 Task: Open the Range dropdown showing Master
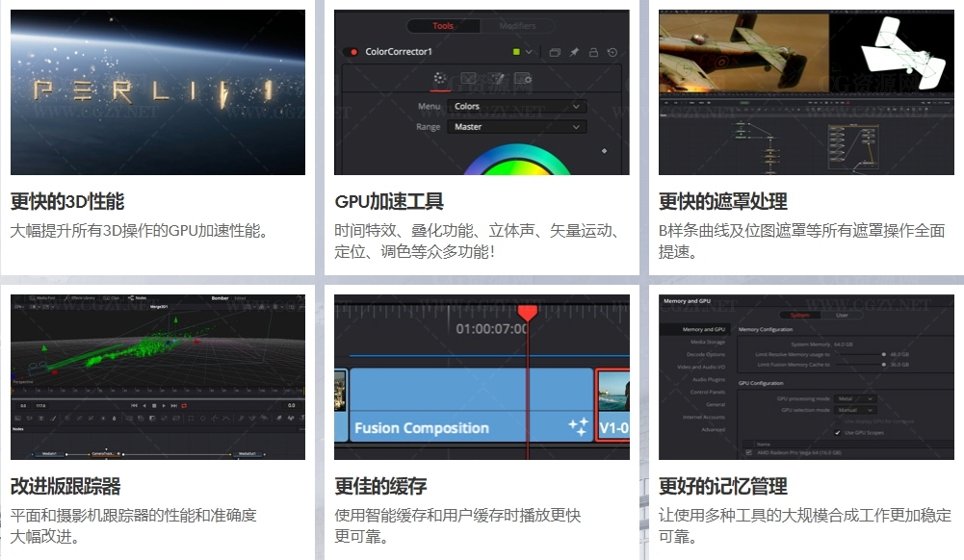tap(514, 127)
